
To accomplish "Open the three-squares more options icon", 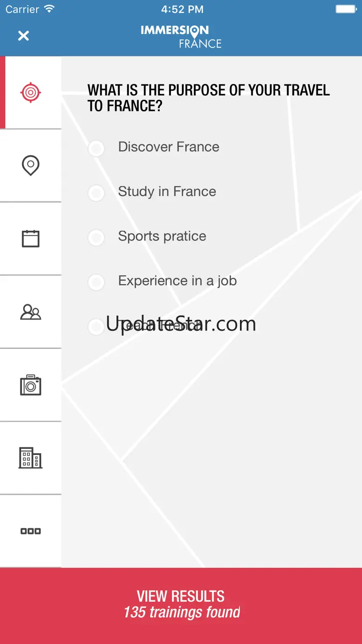I will point(31,531).
